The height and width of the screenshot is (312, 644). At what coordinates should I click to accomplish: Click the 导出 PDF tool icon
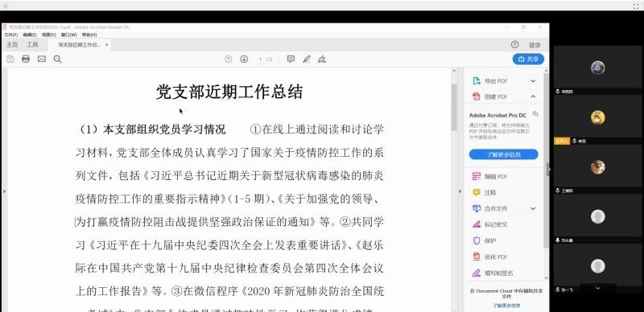pos(477,81)
